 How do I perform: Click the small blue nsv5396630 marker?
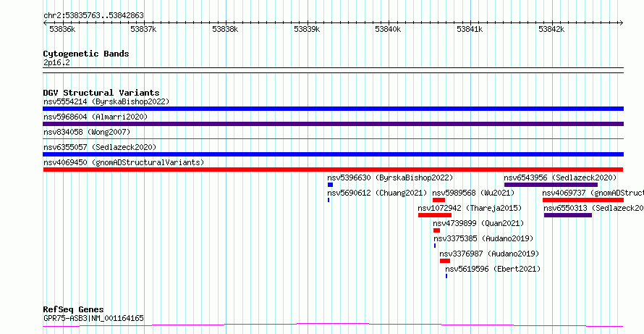coord(330,185)
